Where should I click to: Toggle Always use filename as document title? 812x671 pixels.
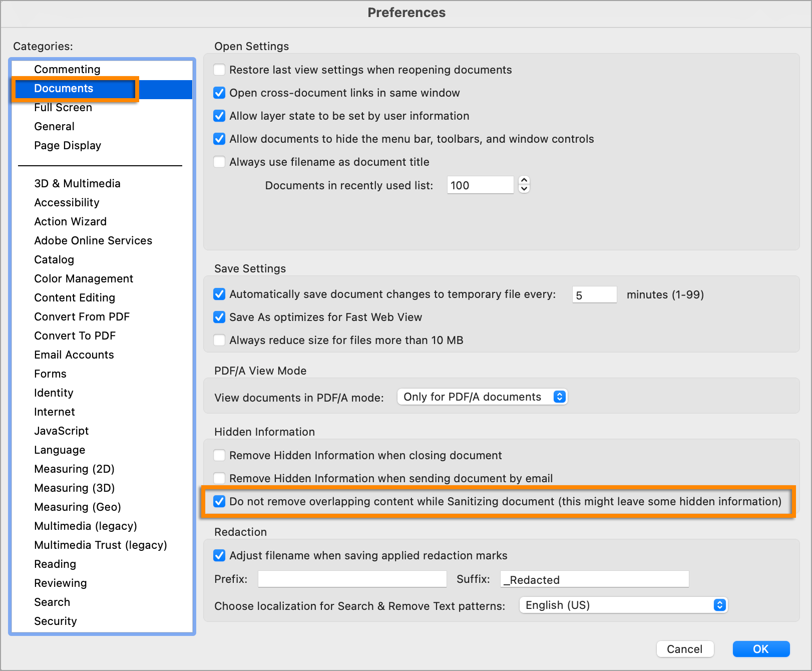[219, 162]
